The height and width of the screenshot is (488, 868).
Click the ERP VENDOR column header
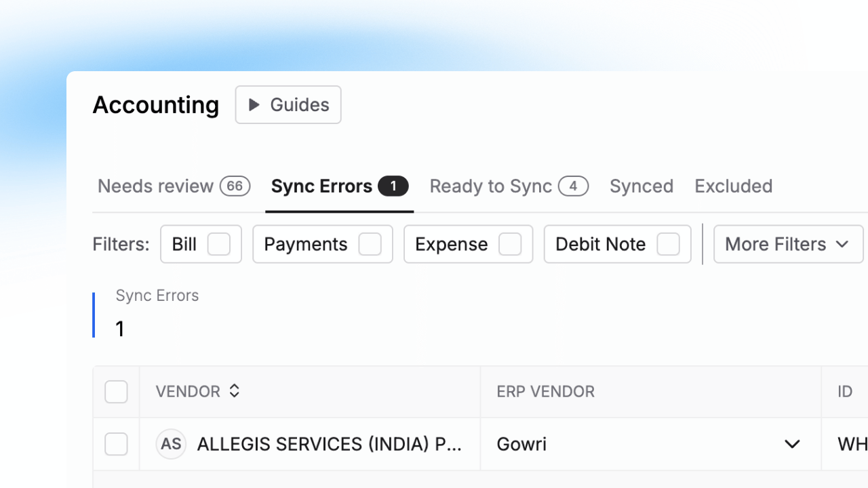[x=545, y=392]
